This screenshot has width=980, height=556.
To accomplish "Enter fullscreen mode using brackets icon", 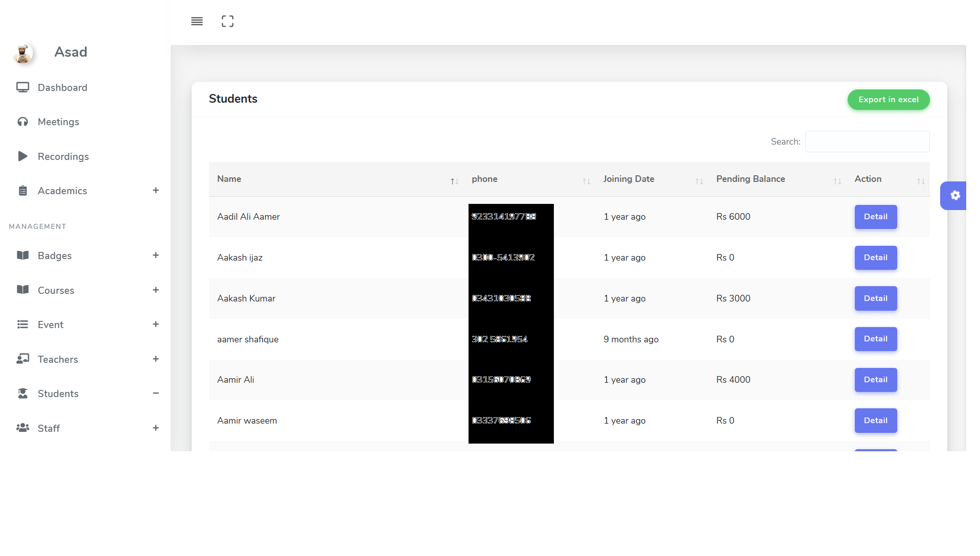I will point(227,21).
